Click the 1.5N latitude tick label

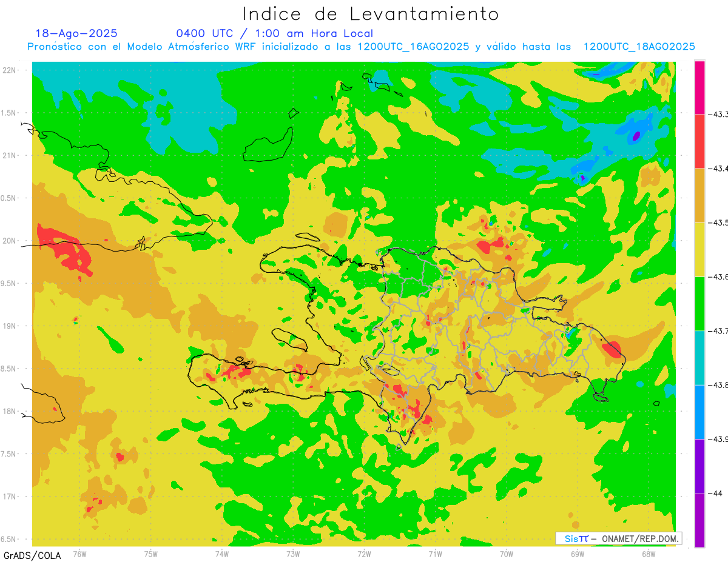coord(9,113)
